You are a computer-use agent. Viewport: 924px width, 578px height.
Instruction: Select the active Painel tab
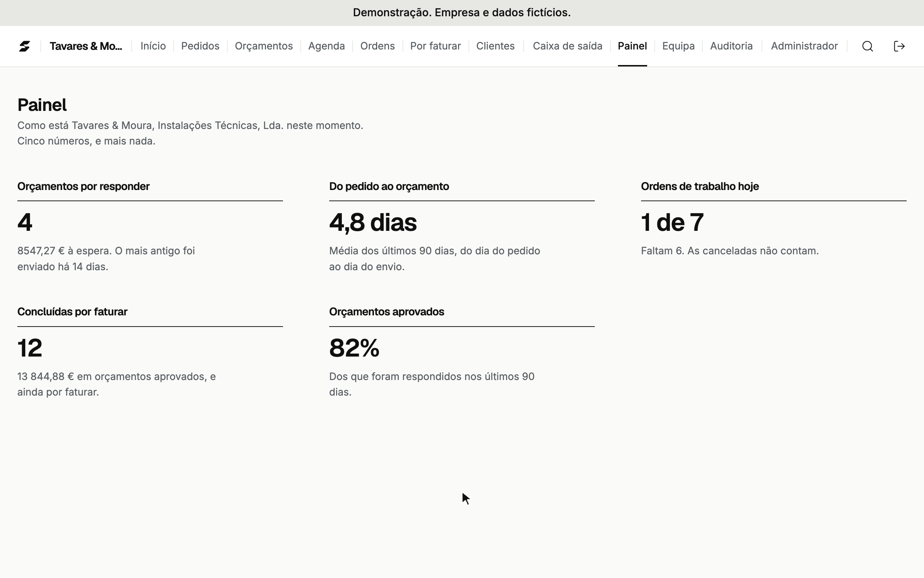(x=632, y=46)
